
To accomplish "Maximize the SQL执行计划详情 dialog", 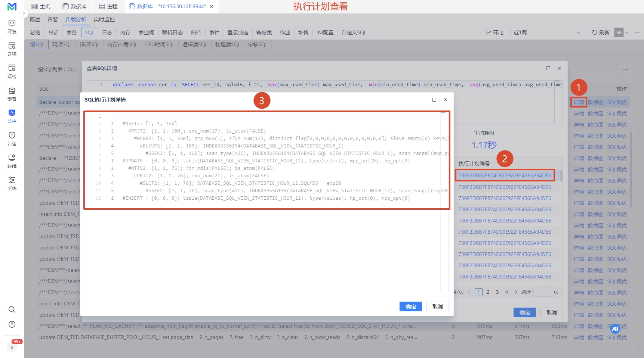I will click(x=434, y=100).
